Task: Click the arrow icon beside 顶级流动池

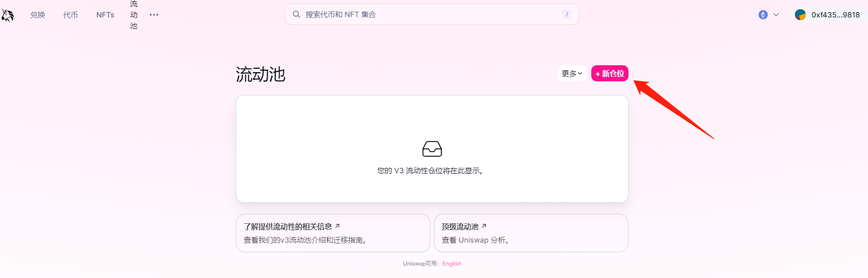Action: pos(484,226)
